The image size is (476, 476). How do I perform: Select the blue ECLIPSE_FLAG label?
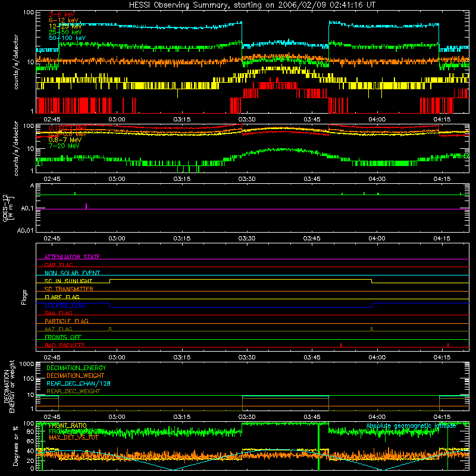point(65,305)
